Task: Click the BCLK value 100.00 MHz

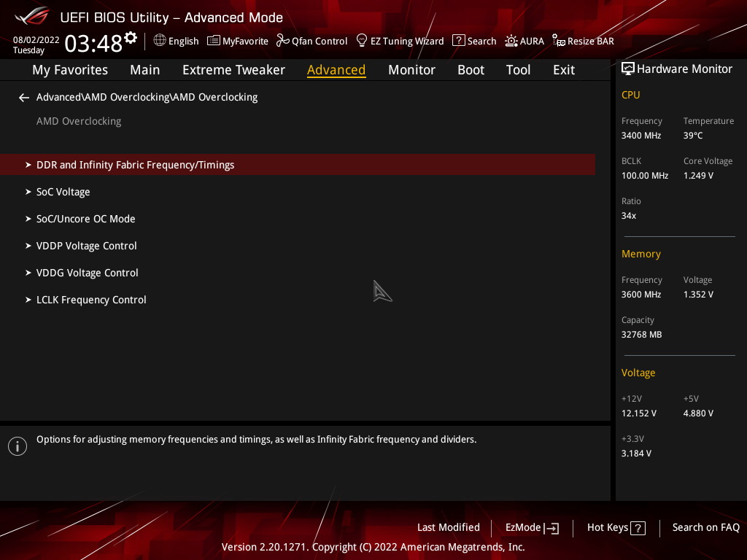Action: click(645, 176)
